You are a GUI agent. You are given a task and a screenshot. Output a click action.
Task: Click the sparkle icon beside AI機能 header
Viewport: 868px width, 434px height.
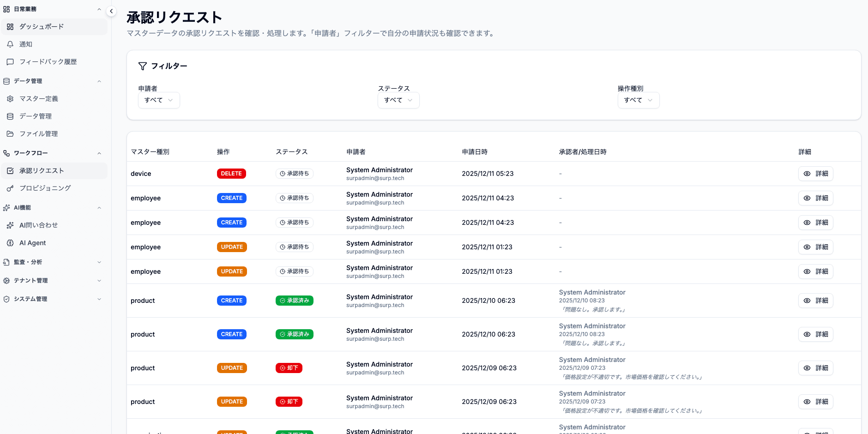pos(6,208)
